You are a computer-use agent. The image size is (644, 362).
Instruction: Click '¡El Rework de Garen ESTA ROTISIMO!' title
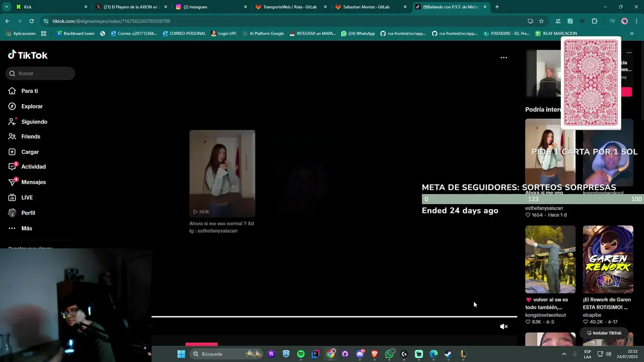click(x=607, y=303)
